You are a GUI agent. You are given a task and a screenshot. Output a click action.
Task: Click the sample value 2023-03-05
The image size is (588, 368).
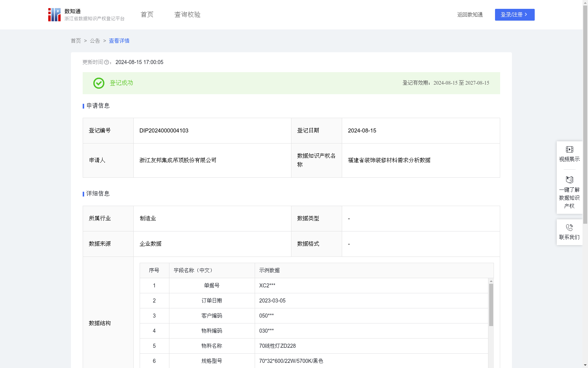272,301
